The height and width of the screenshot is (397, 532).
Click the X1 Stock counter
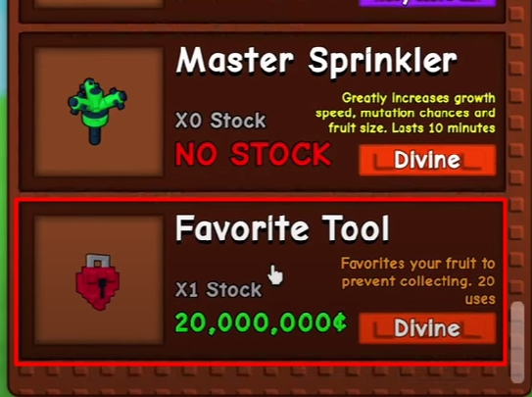click(x=218, y=290)
